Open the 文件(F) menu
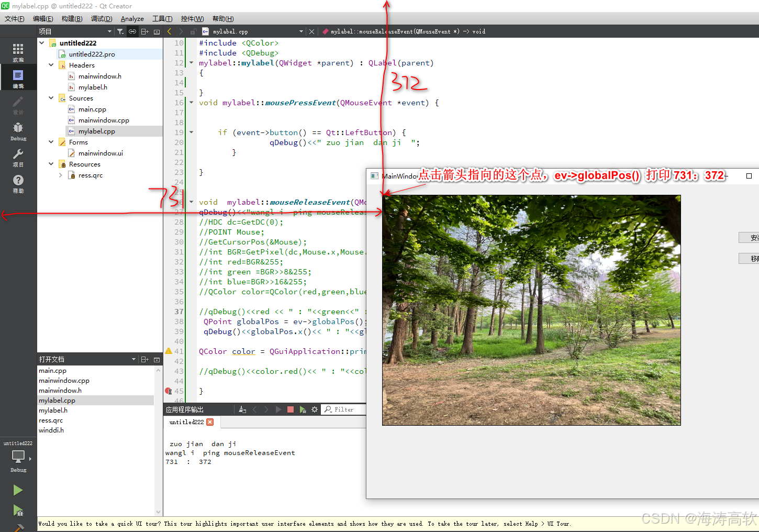The image size is (759, 532). coord(15,18)
